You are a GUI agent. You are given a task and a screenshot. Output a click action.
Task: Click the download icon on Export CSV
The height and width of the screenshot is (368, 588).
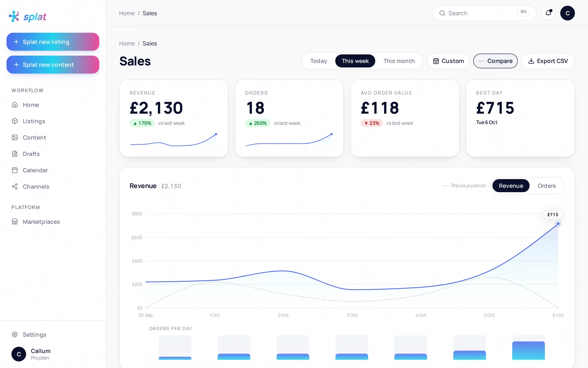[531, 61]
